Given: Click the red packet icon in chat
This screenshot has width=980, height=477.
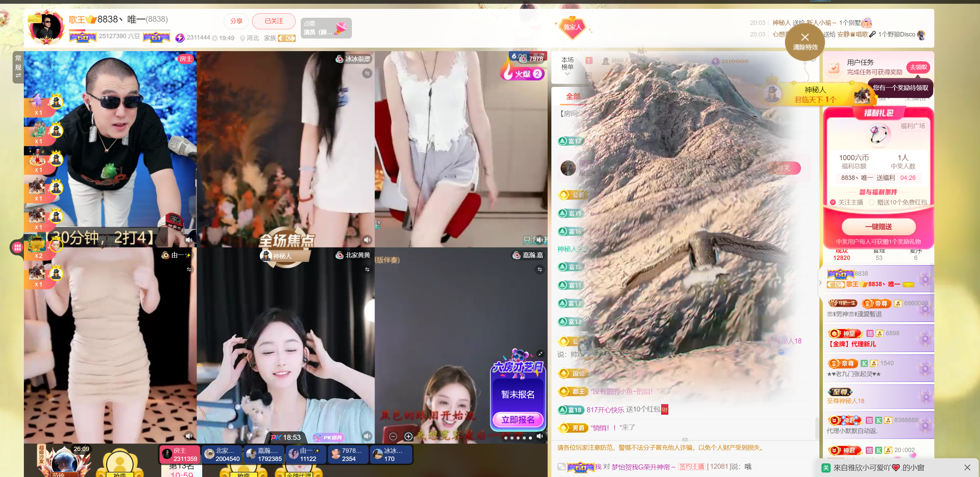Looking at the screenshot, I should pyautogui.click(x=664, y=409).
